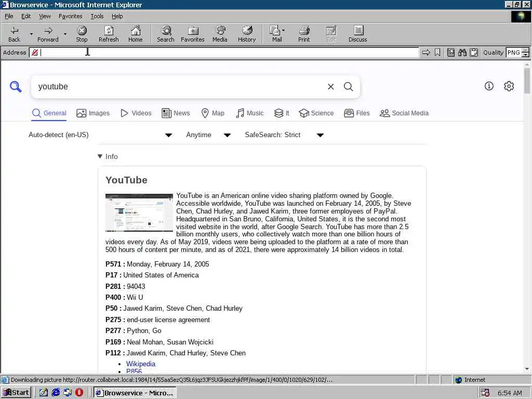Image resolution: width=532 pixels, height=399 pixels.
Task: Click the first quick launch notepad icon
Action: 44,393
